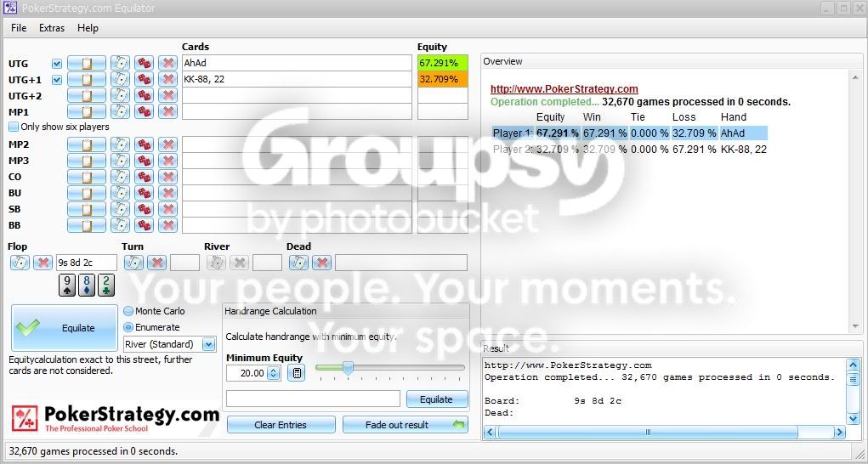Clear Dead cards with red X icon
The image size is (868, 464).
[321, 263]
